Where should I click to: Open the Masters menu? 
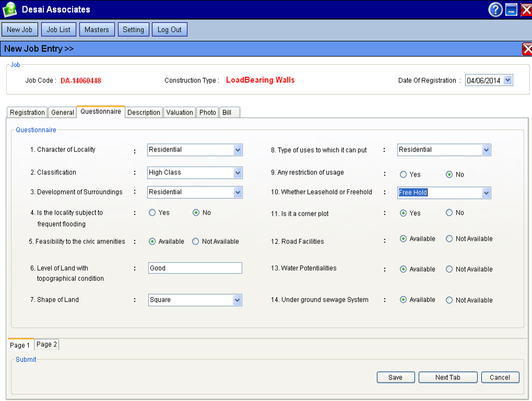pos(97,30)
